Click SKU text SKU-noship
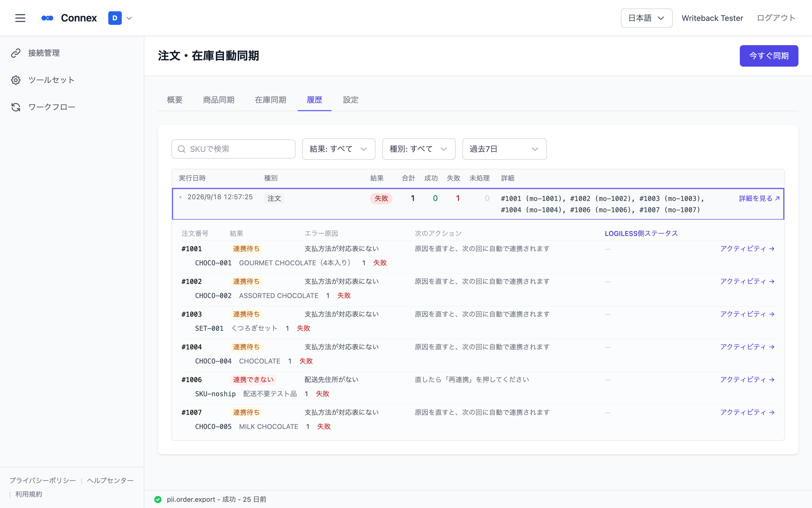 click(215, 394)
